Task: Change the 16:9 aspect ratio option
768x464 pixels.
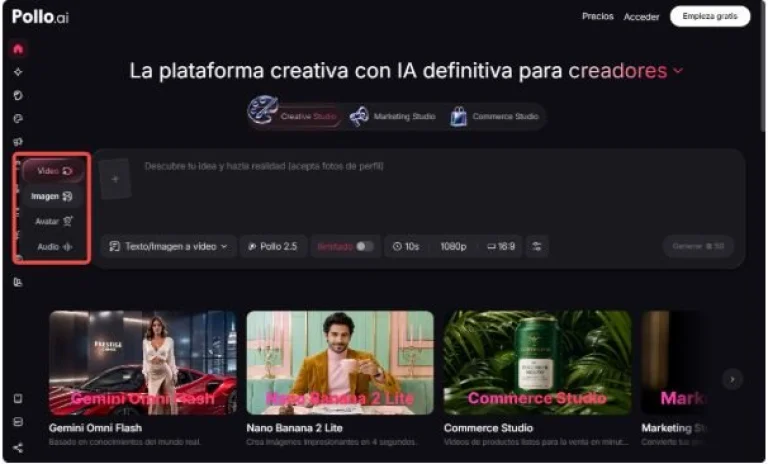Action: (x=501, y=246)
